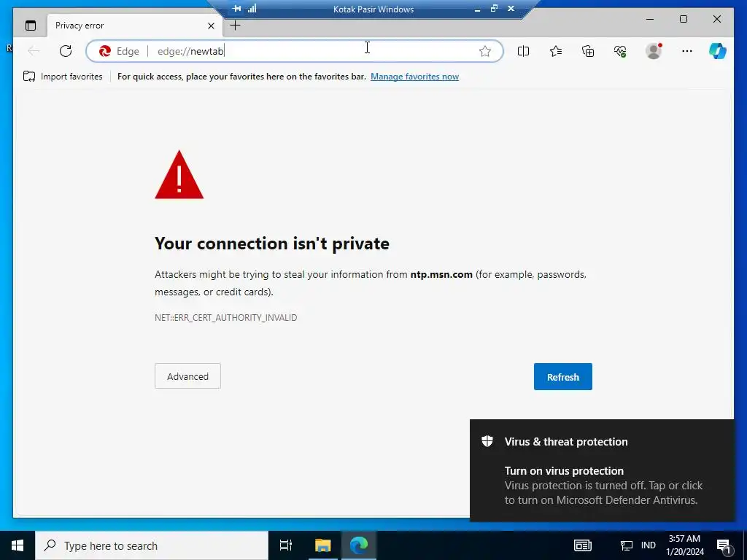747x560 pixels.
Task: Open the Copilot sidebar icon
Action: tap(718, 51)
